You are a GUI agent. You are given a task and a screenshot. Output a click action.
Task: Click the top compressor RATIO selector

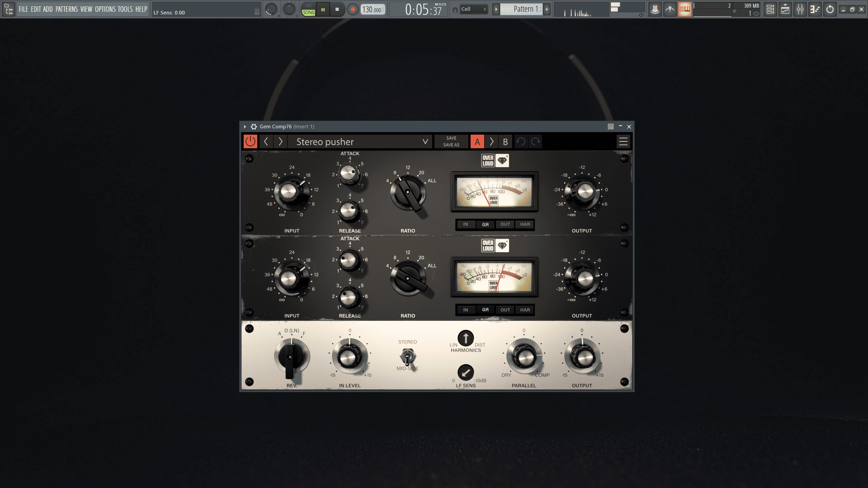(408, 193)
